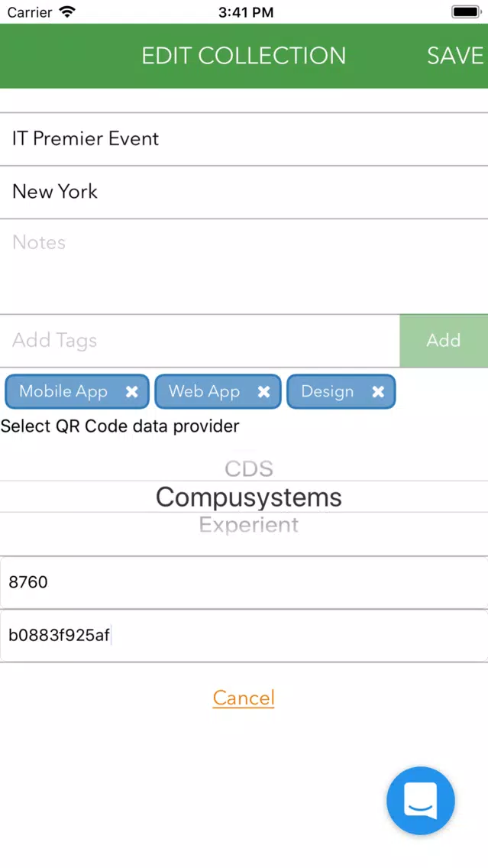Edit the New York location field

tap(244, 192)
